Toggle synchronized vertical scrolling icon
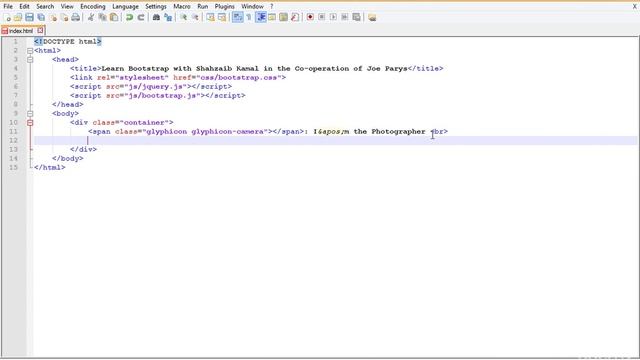This screenshot has width=640, height=360. coord(210,17)
